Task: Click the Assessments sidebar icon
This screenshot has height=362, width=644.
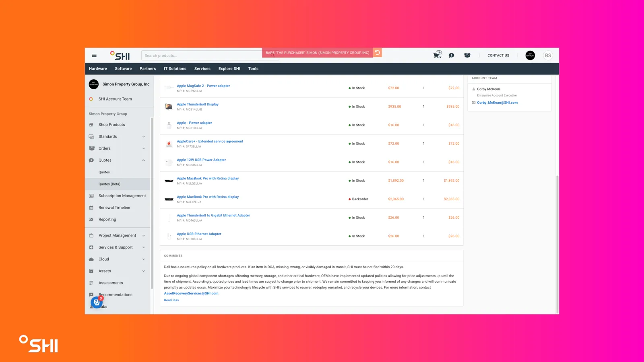Action: (x=91, y=283)
